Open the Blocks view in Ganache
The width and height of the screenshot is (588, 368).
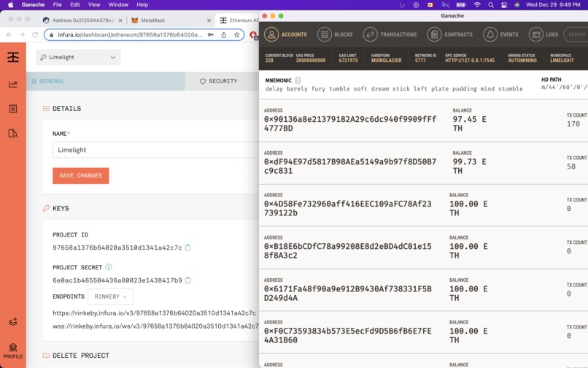point(335,34)
